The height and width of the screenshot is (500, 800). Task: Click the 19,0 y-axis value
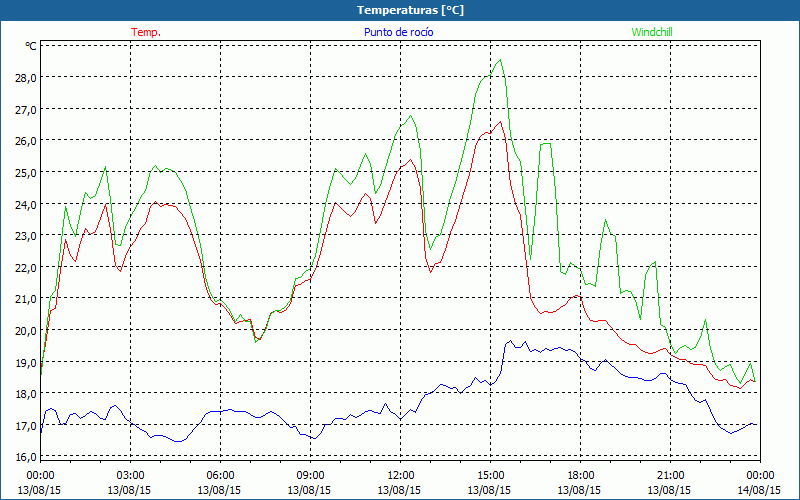27,362
